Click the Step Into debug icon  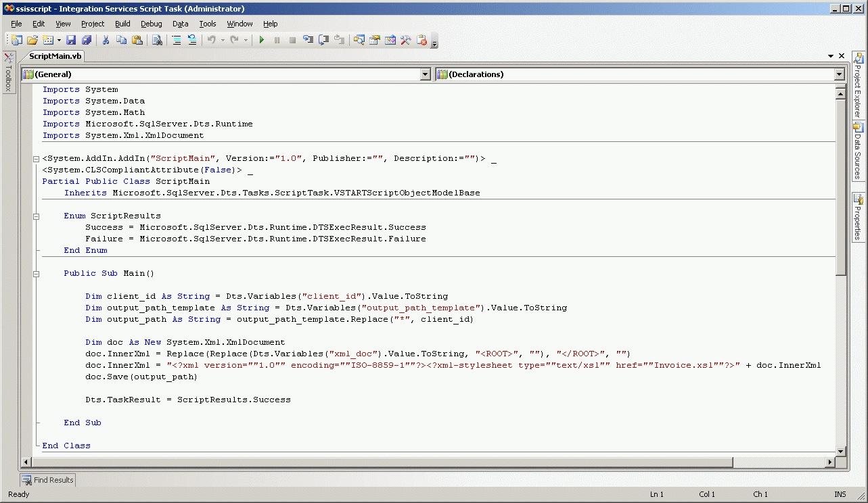[x=309, y=41]
